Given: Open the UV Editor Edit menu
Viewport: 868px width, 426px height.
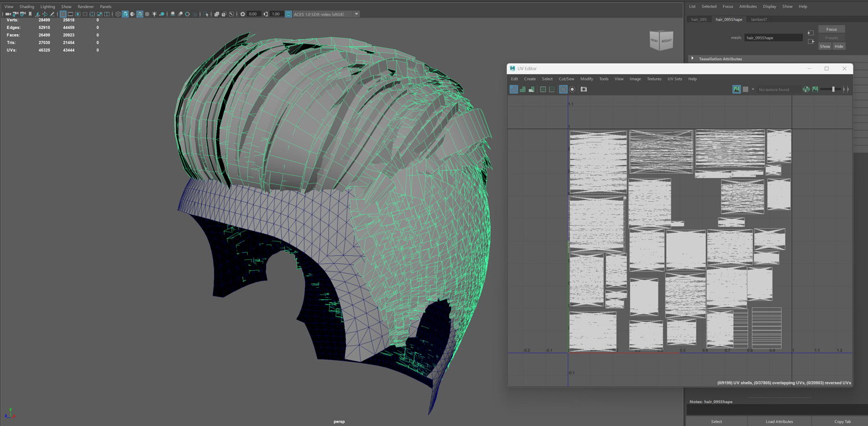Looking at the screenshot, I should 514,79.
